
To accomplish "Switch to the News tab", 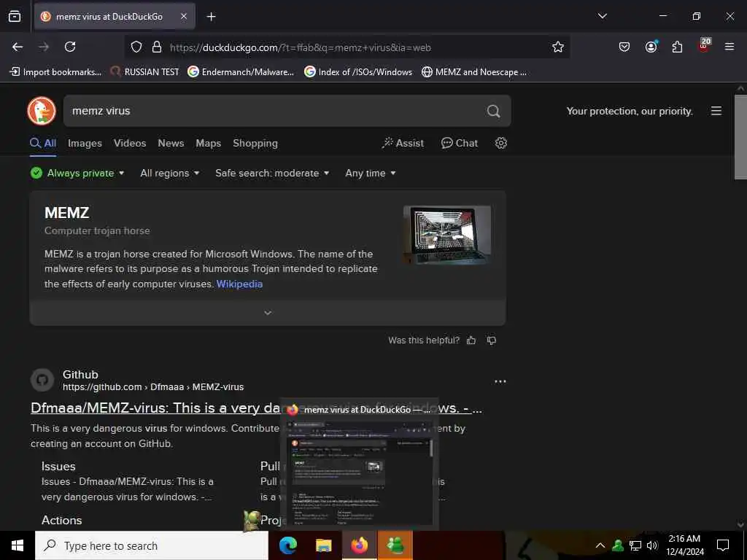I will 171,144.
